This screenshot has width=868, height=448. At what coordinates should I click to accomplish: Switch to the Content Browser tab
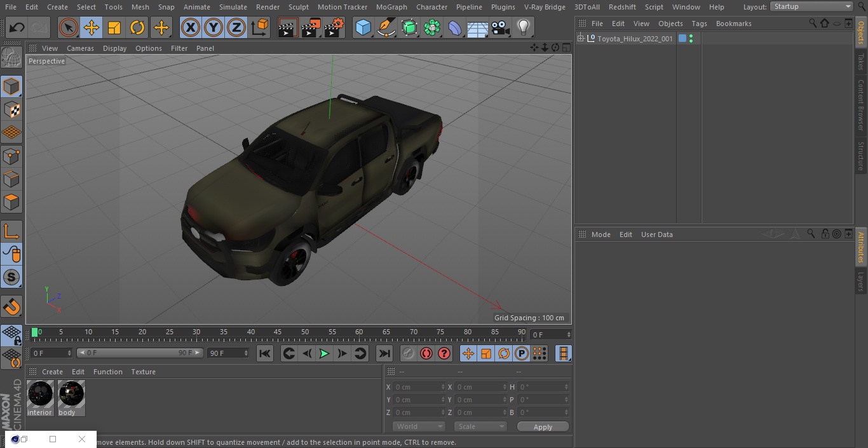(861, 105)
